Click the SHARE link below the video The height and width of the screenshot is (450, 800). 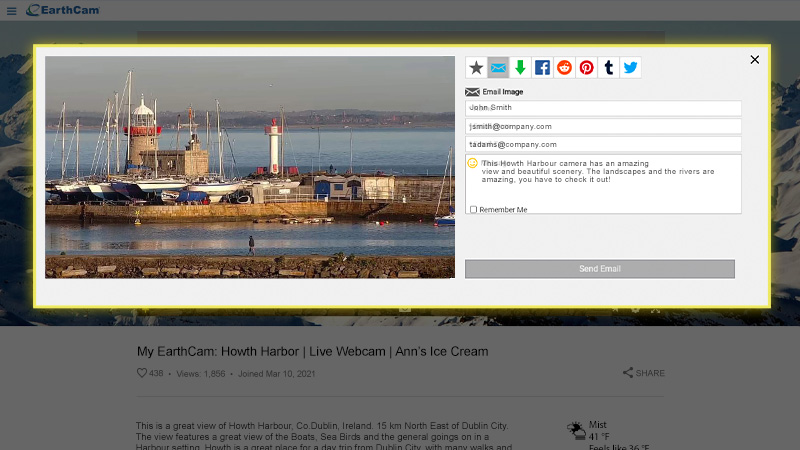pyautogui.click(x=644, y=373)
